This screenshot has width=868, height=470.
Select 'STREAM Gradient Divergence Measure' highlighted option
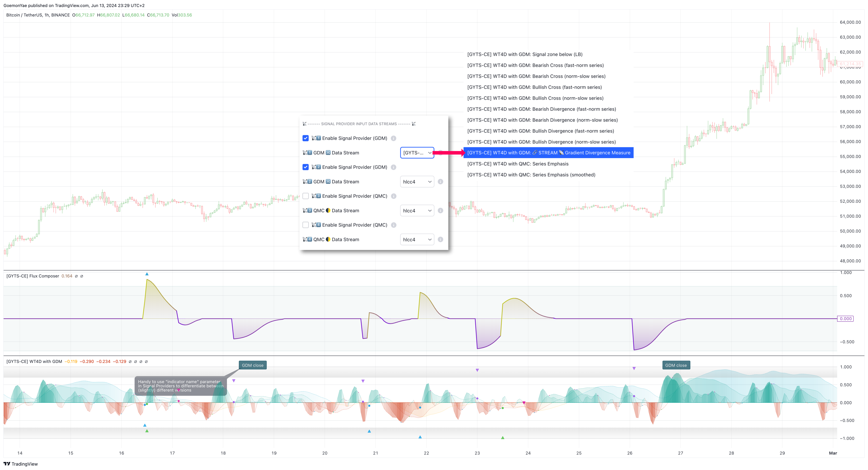point(549,153)
